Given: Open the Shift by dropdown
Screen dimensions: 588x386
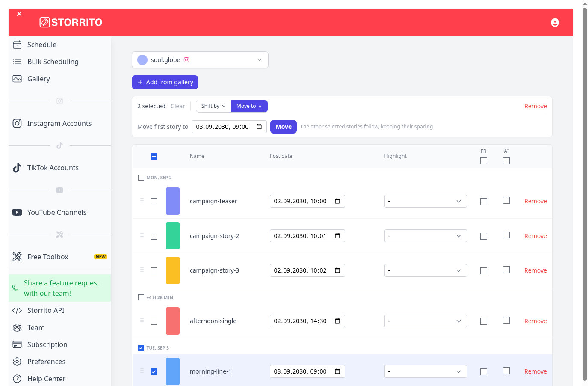Looking at the screenshot, I should pos(213,106).
